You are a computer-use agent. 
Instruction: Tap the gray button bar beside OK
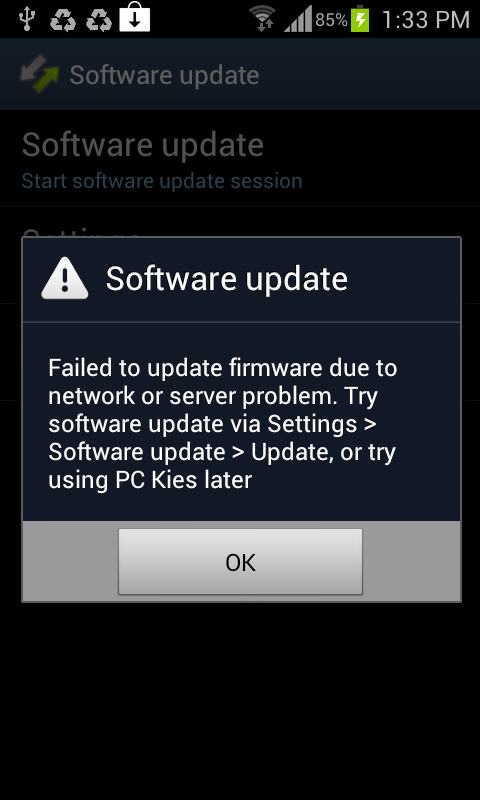[70, 561]
